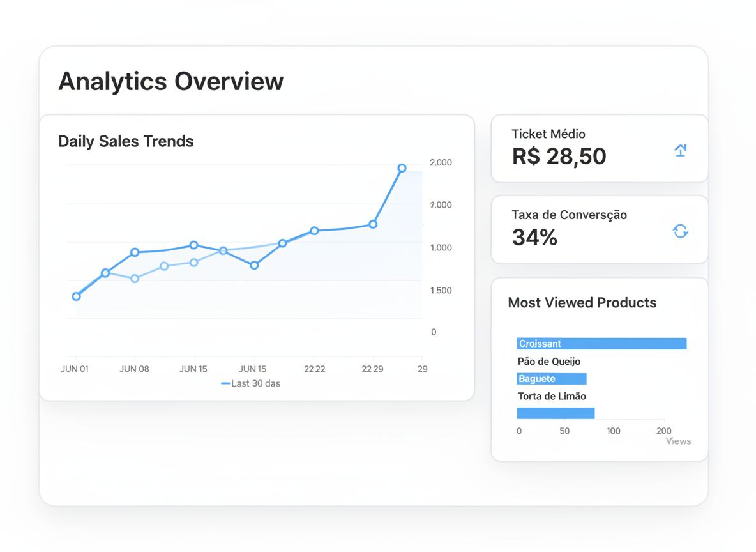Screen dimensions: 756x552
Task: Click the 'JUN 01' date label
Action: (x=74, y=369)
